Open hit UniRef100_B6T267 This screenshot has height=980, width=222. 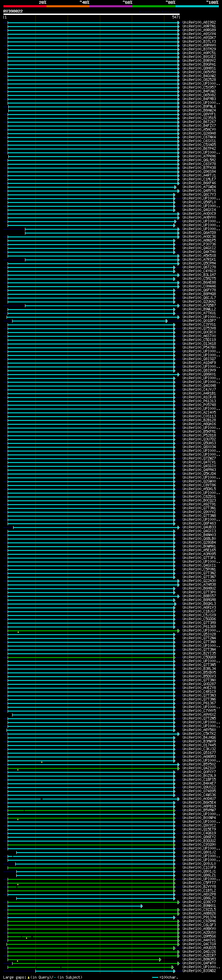(x=199, y=122)
